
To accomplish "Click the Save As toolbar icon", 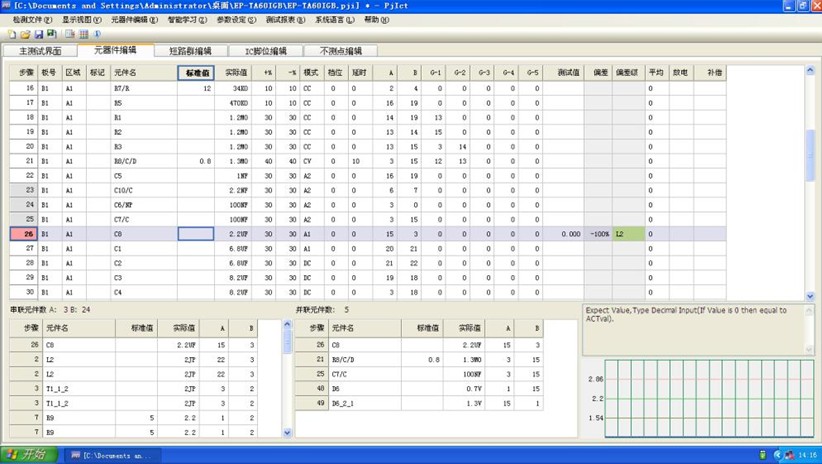I will point(53,34).
